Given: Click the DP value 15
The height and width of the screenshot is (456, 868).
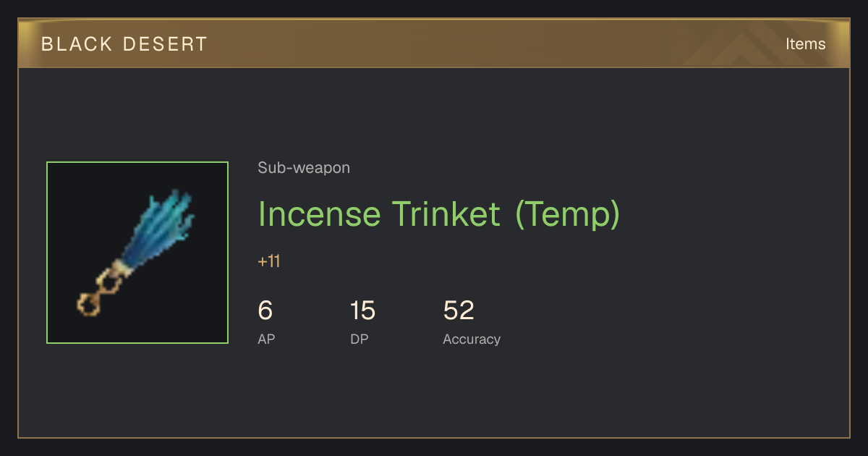Looking at the screenshot, I should coord(363,311).
